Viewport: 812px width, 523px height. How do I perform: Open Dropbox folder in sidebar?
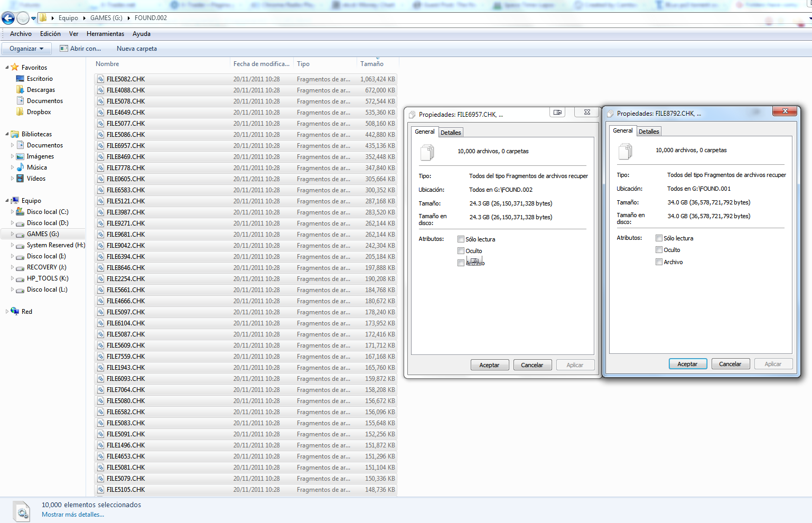point(39,111)
